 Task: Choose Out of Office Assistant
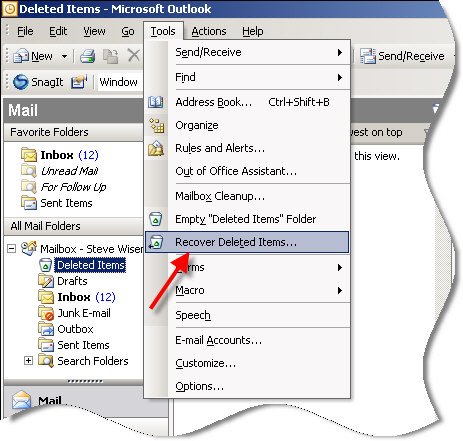click(247, 171)
